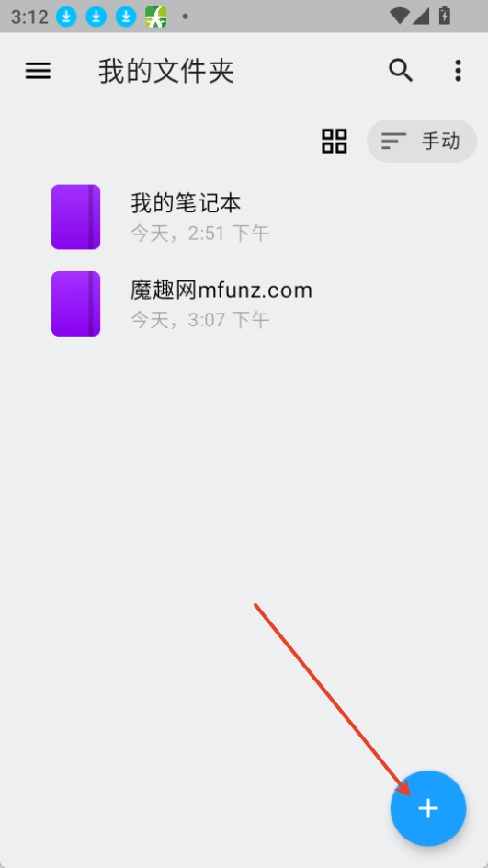Open the three-dot overflow menu
Screen dimensions: 488x868
coord(458,71)
